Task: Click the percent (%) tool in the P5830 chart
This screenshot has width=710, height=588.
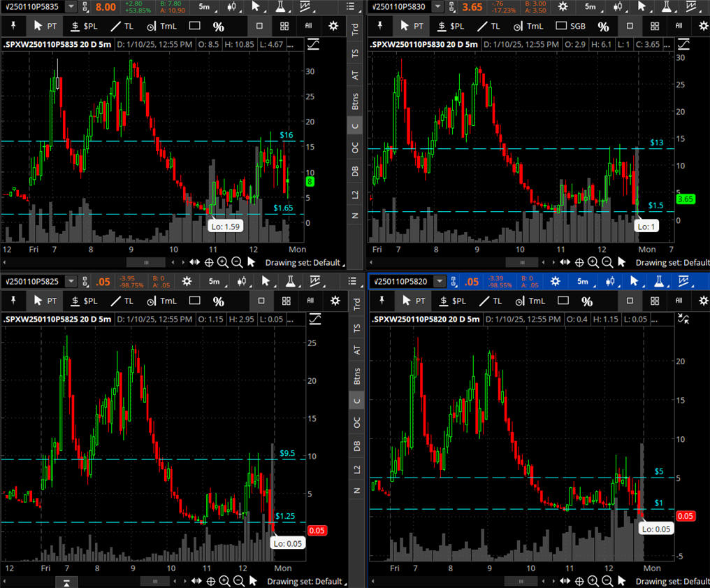Action: [603, 26]
